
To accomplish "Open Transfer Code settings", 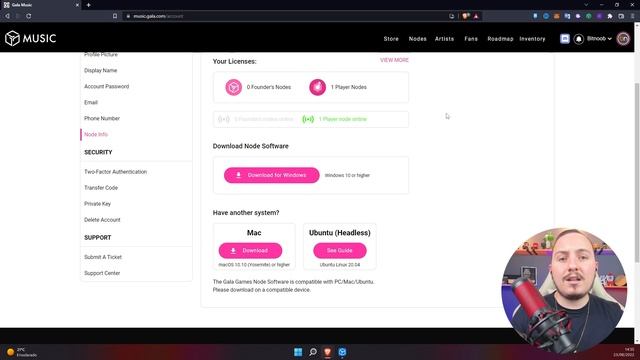I will point(101,188).
